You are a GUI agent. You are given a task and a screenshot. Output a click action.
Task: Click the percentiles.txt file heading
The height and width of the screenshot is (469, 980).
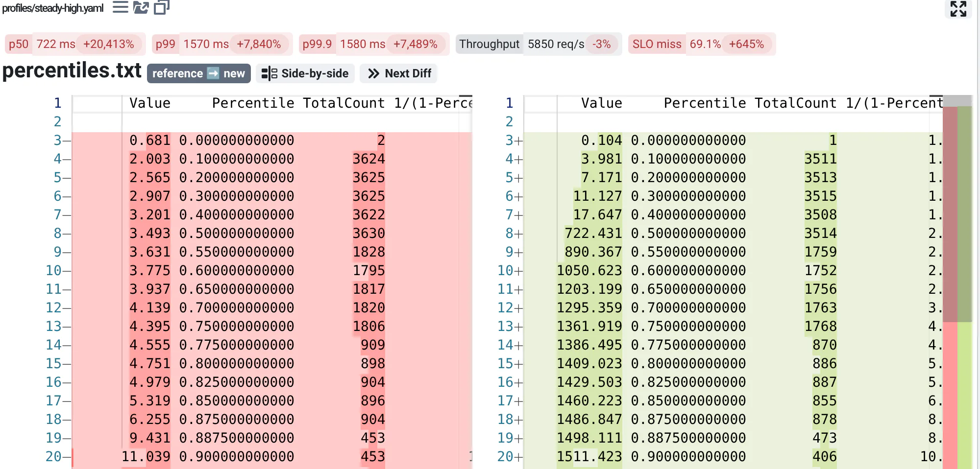point(72,70)
